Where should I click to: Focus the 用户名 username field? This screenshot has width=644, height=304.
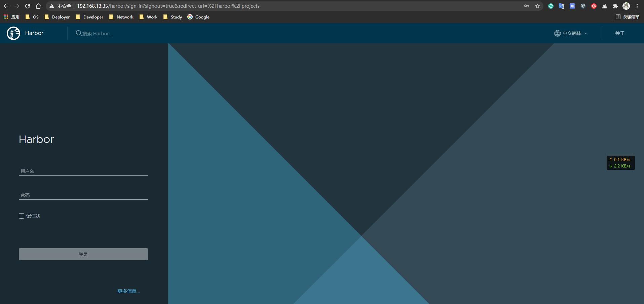tap(83, 171)
